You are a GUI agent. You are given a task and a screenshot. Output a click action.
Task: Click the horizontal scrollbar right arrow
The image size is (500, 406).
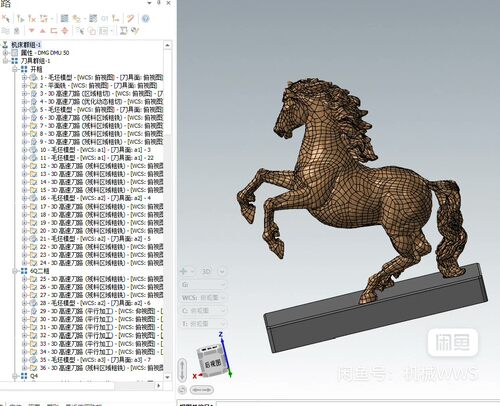[x=159, y=386]
